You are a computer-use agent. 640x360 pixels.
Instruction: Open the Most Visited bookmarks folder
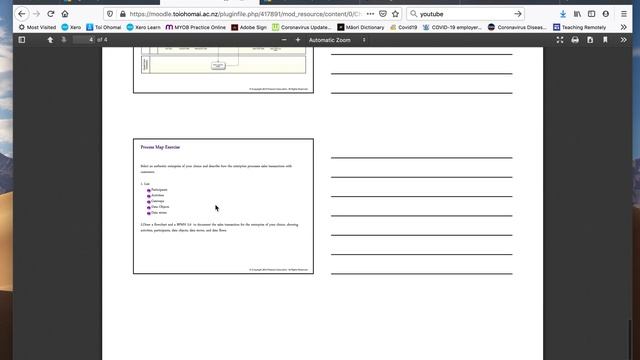click(37, 27)
